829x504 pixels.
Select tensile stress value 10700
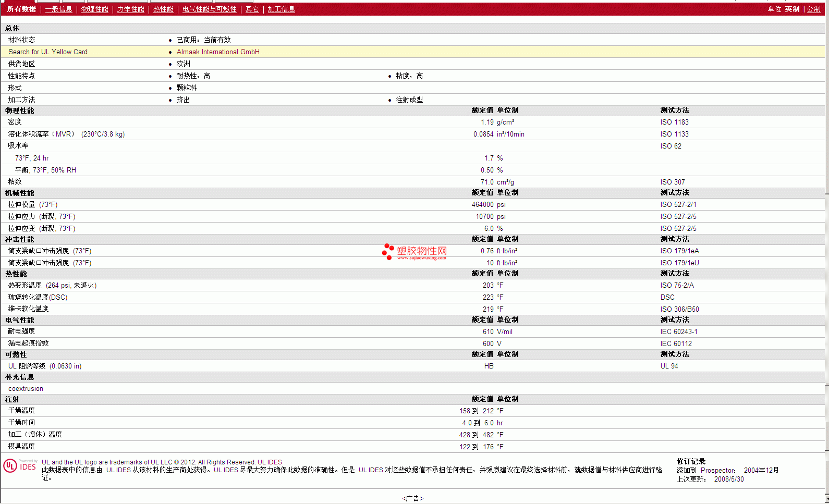[484, 216]
